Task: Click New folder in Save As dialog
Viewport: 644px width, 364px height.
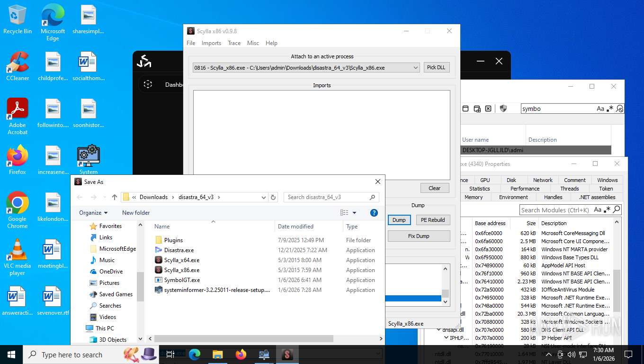Action: (136, 213)
